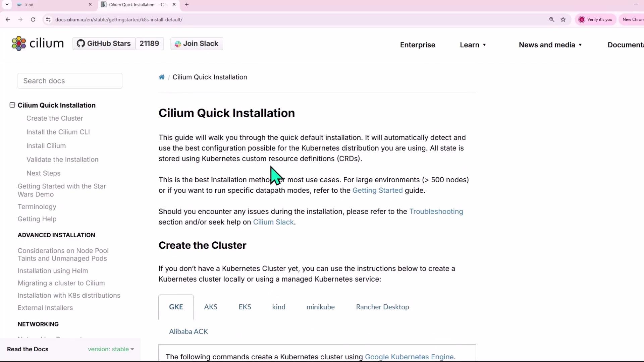Click Read the Docs label
644x362 pixels.
[28, 349]
